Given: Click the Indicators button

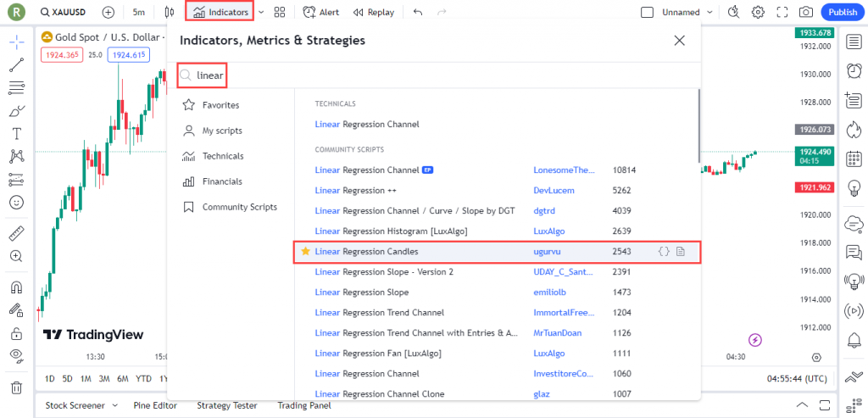Looking at the screenshot, I should pyautogui.click(x=220, y=12).
